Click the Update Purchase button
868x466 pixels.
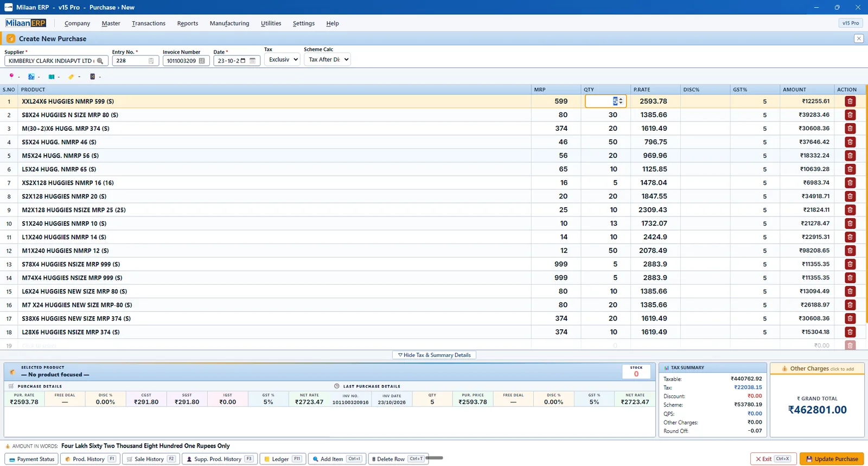(832, 459)
